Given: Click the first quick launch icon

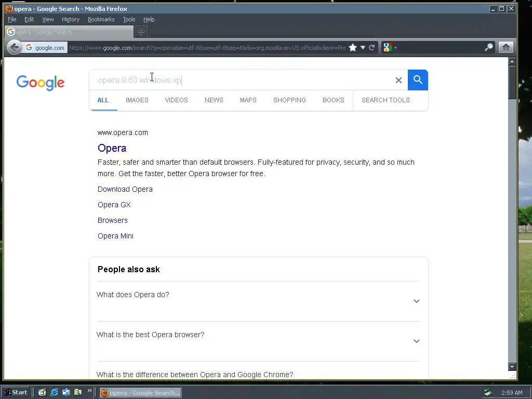Looking at the screenshot, I should [42, 393].
